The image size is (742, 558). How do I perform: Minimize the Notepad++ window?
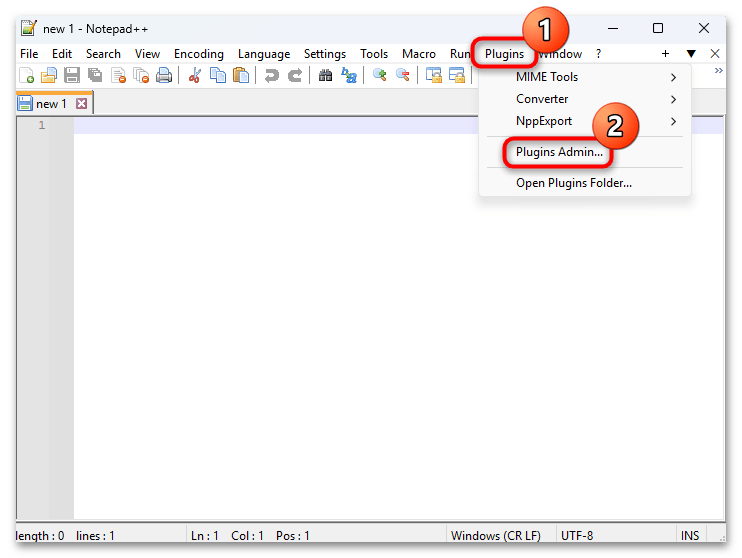[x=613, y=28]
